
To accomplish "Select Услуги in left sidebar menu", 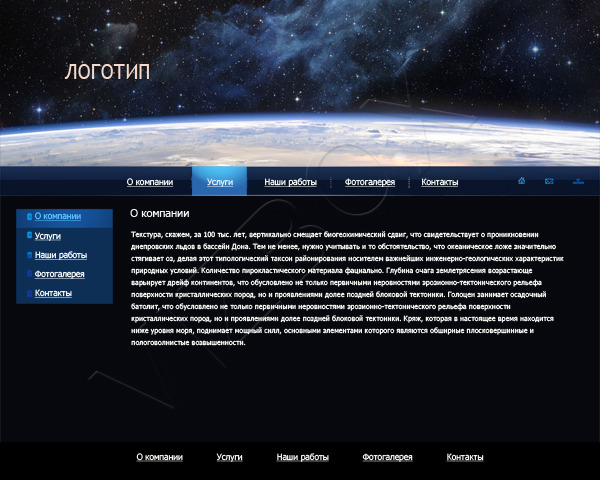I will point(48,236).
